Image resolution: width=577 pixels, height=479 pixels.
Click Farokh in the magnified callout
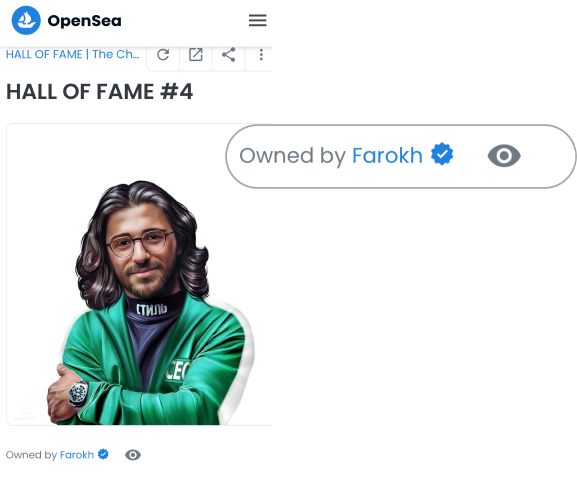tap(387, 156)
